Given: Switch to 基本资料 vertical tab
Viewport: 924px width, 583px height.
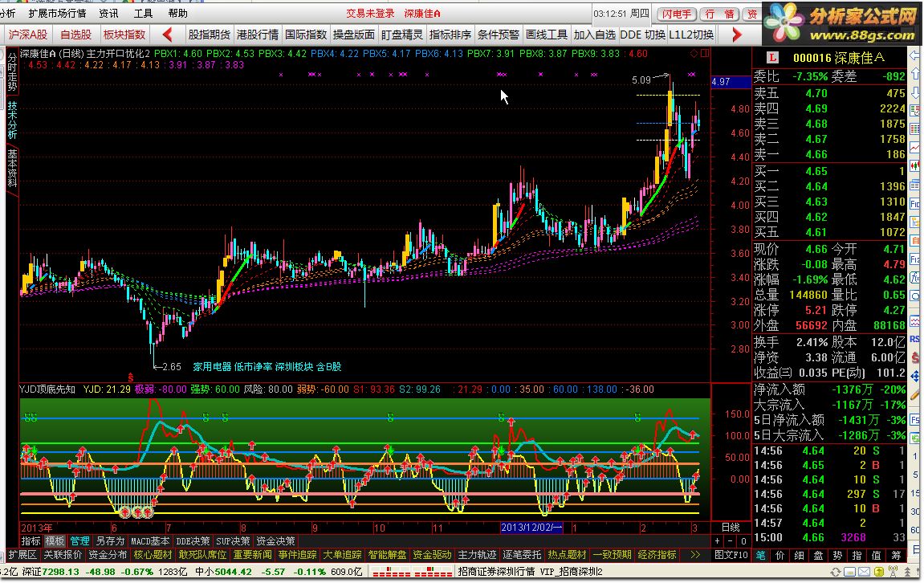Looking at the screenshot, I should [x=12, y=168].
